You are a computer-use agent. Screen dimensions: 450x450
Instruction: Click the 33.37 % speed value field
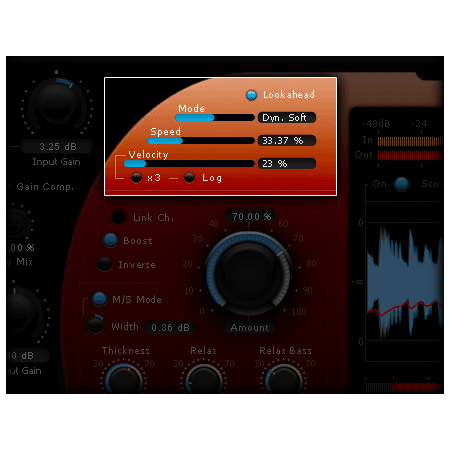pos(287,140)
